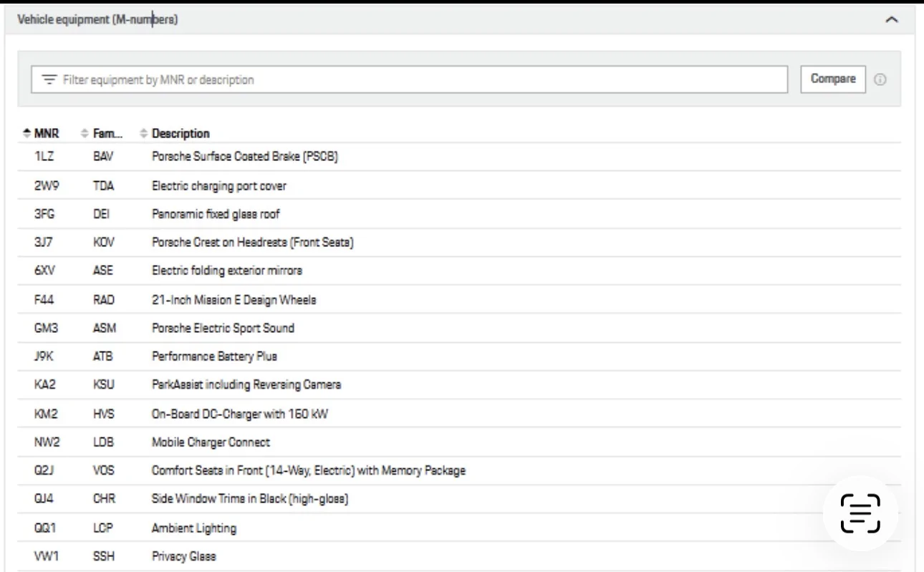Sort table by Description column
Image resolution: width=924 pixels, height=572 pixels.
175,133
